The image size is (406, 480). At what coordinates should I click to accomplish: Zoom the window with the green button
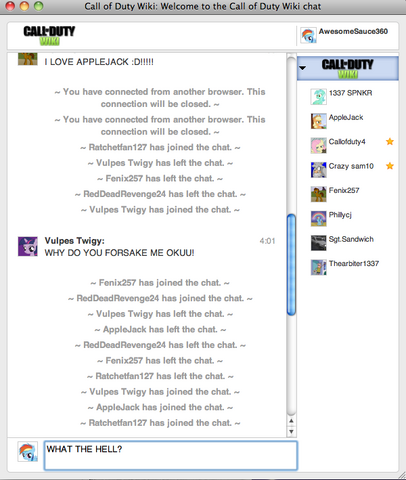[x=39, y=6]
